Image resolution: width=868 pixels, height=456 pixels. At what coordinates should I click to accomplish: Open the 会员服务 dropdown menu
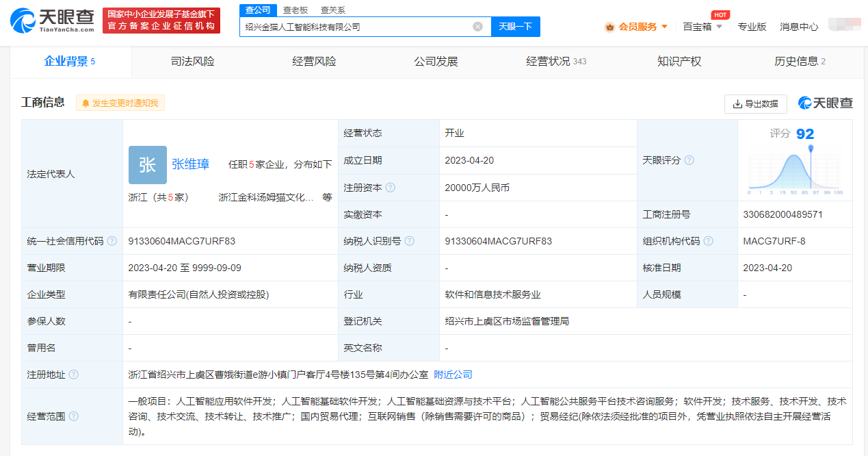click(x=637, y=27)
